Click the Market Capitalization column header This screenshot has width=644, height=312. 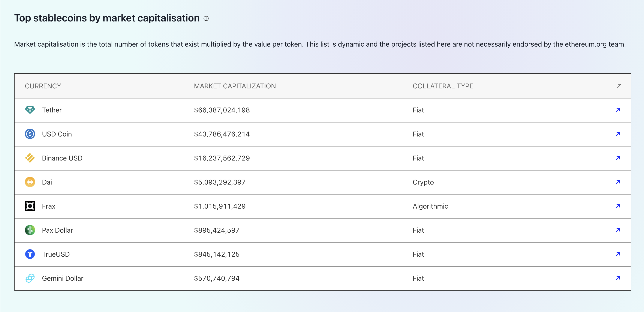coord(235,86)
